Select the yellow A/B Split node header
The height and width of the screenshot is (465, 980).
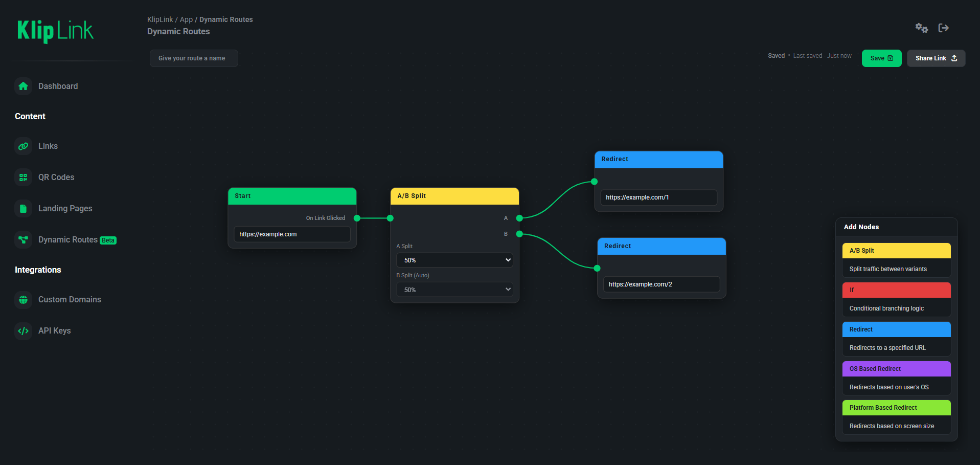(x=454, y=196)
